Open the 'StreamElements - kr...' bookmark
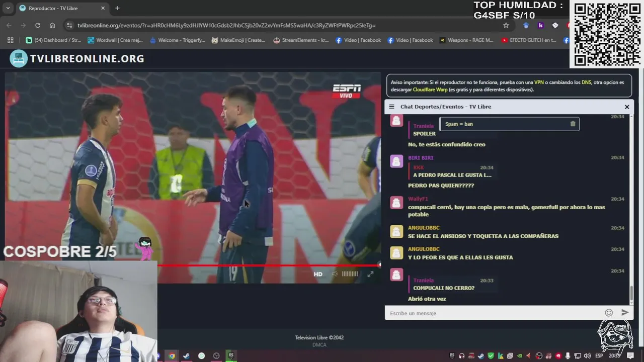 pyautogui.click(x=301, y=40)
